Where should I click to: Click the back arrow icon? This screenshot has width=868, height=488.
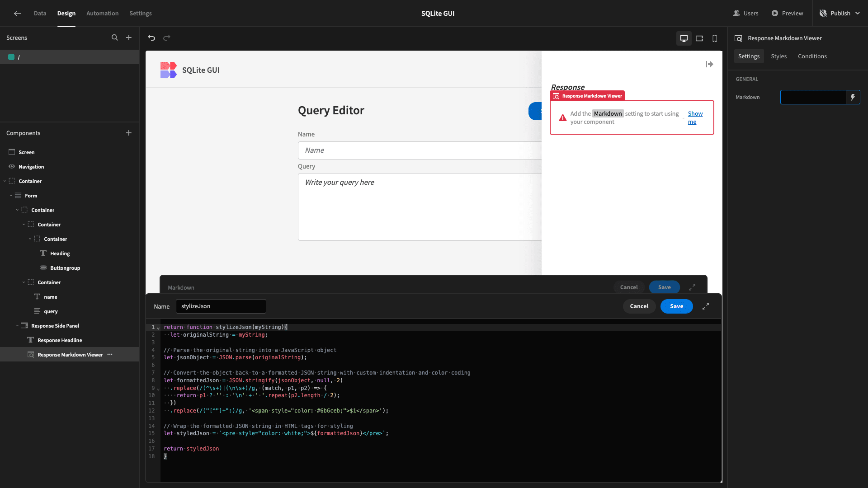[17, 13]
